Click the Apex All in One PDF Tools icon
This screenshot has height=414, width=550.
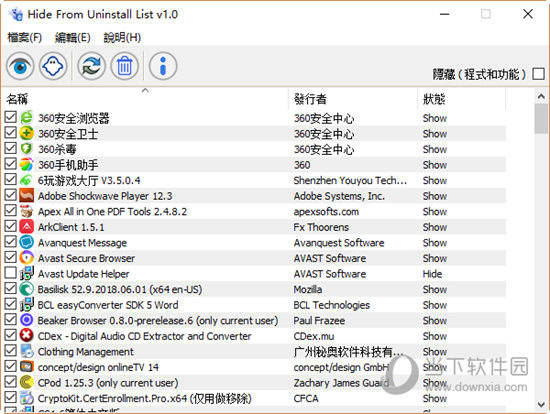26,211
